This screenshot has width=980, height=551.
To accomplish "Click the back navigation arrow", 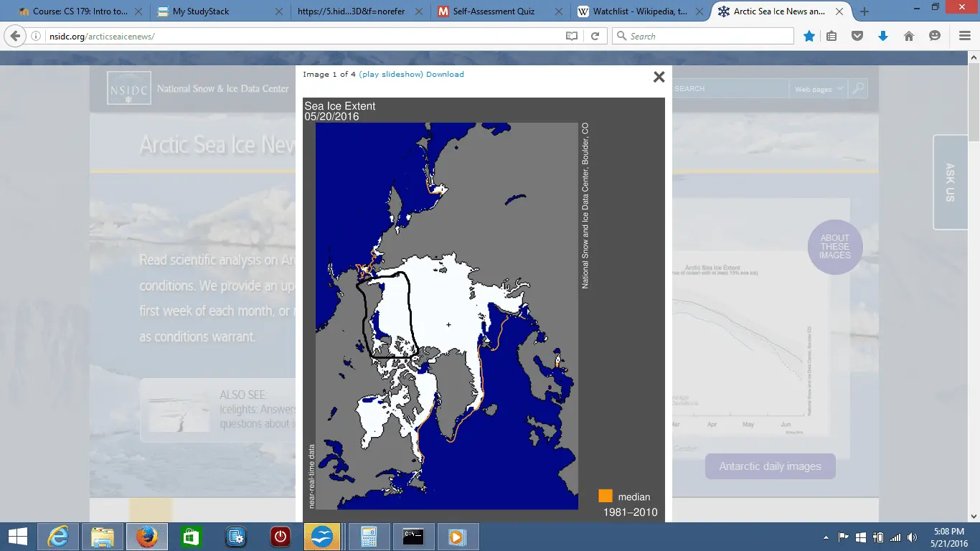I will coord(16,36).
